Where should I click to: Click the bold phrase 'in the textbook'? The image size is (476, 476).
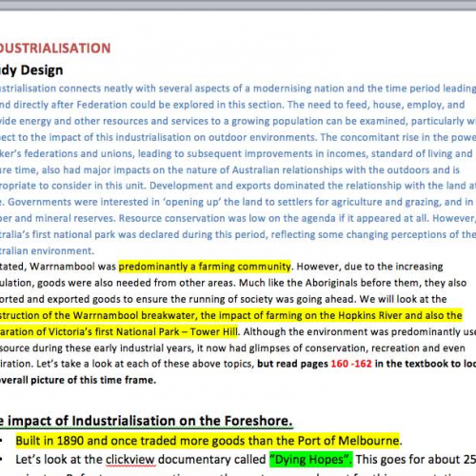(x=412, y=364)
